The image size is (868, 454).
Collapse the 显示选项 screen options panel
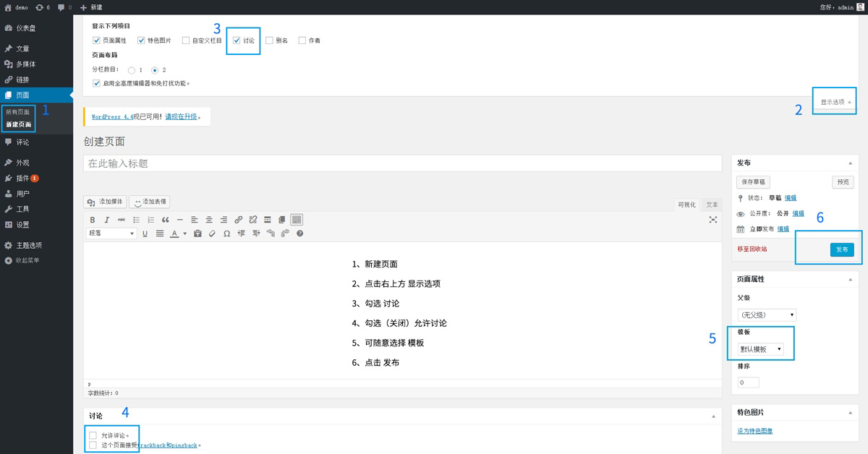835,103
